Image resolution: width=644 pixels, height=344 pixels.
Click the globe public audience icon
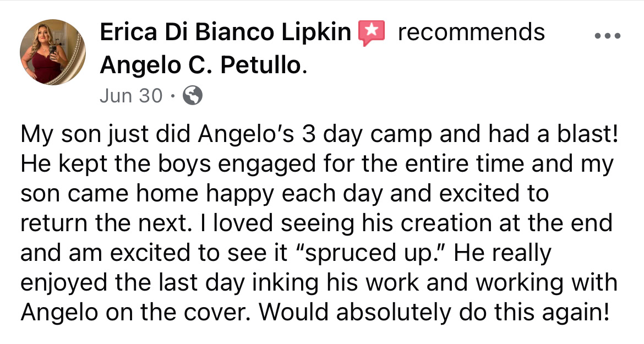coord(193,96)
